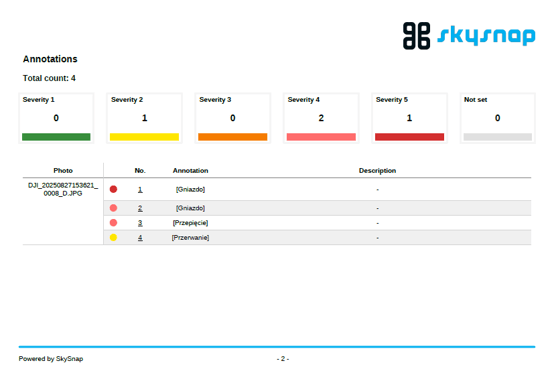Click the Powered by SkySnap footer text
The width and height of the screenshot is (550, 367).
tap(51, 359)
